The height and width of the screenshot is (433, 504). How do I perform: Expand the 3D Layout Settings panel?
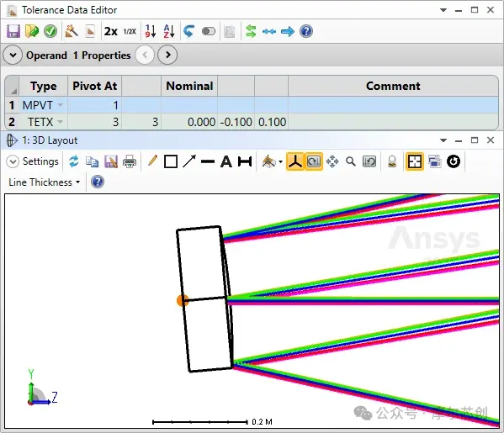click(x=13, y=161)
